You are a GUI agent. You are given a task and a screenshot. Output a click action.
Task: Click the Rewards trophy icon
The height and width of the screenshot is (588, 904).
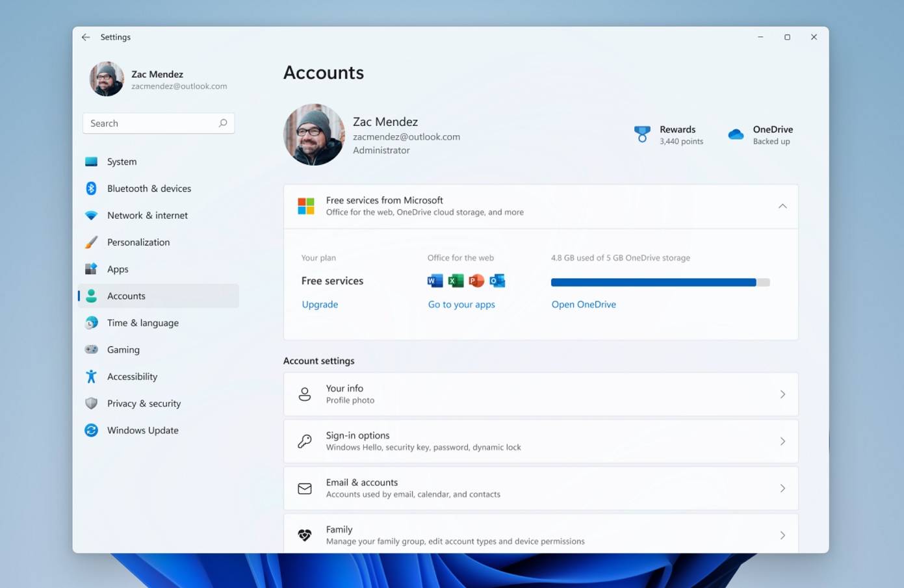click(642, 134)
